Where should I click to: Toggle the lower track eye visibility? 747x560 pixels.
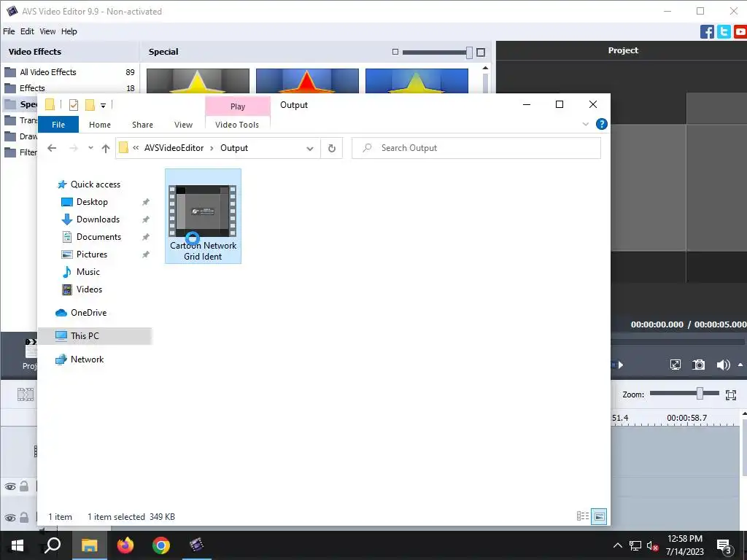(10, 518)
